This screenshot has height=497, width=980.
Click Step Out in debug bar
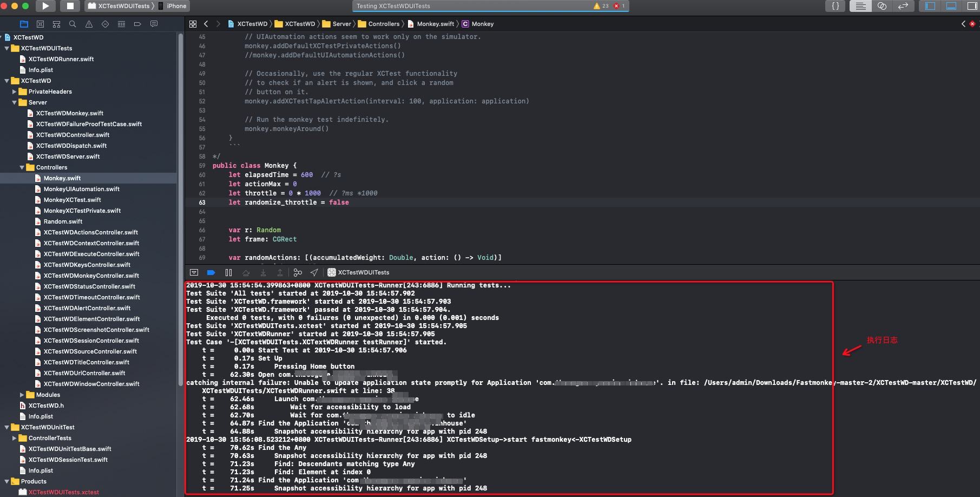pyautogui.click(x=280, y=272)
